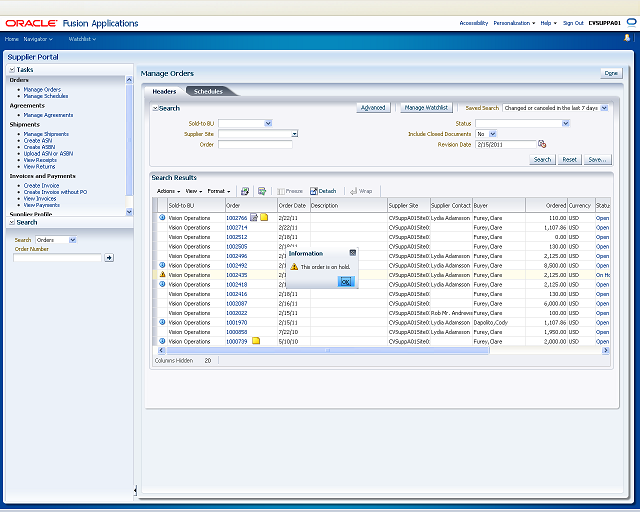Click the Manage Watchlist button
Image resolution: width=640 pixels, height=512 pixels.
pos(426,108)
